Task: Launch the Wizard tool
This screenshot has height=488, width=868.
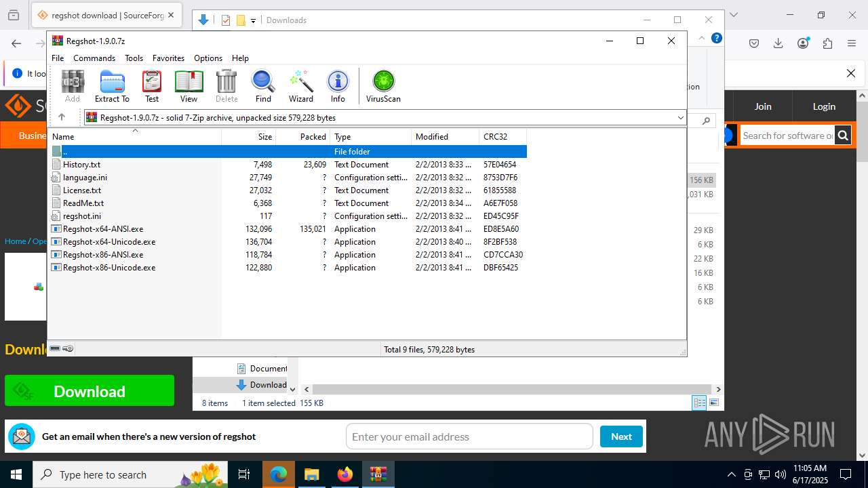Action: point(301,86)
